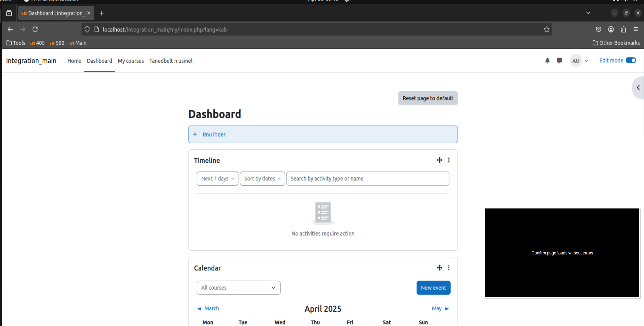
Task: Open Firefox hamburger menu
Action: pyautogui.click(x=636, y=29)
